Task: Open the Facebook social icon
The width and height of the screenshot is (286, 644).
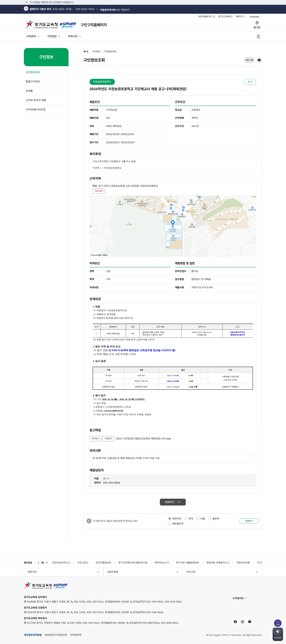Action: [235, 622]
